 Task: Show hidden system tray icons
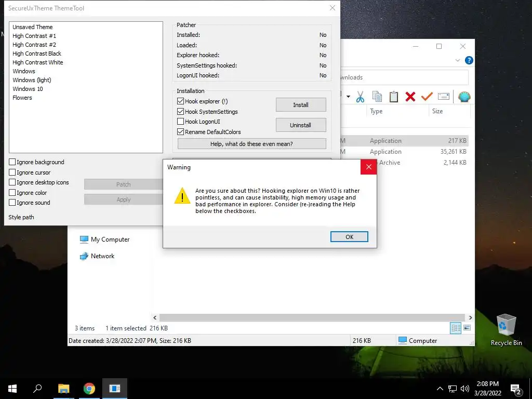pos(440,389)
